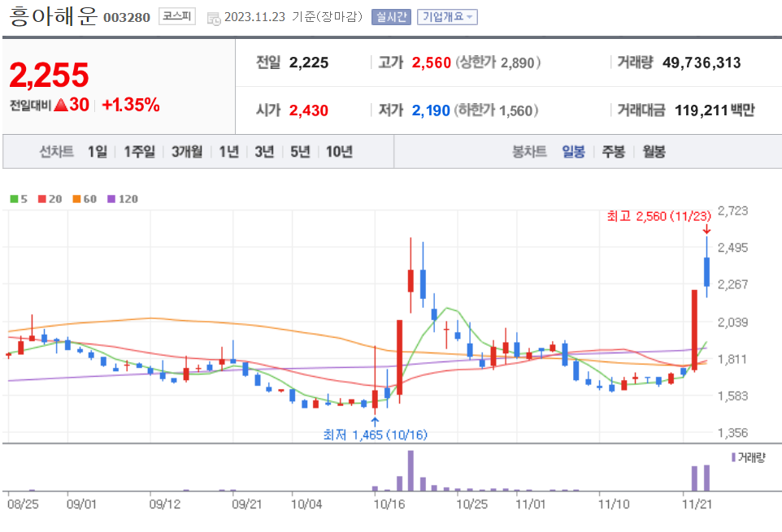782x532 pixels.
Task: Click the 실시간 button
Action: point(391,17)
